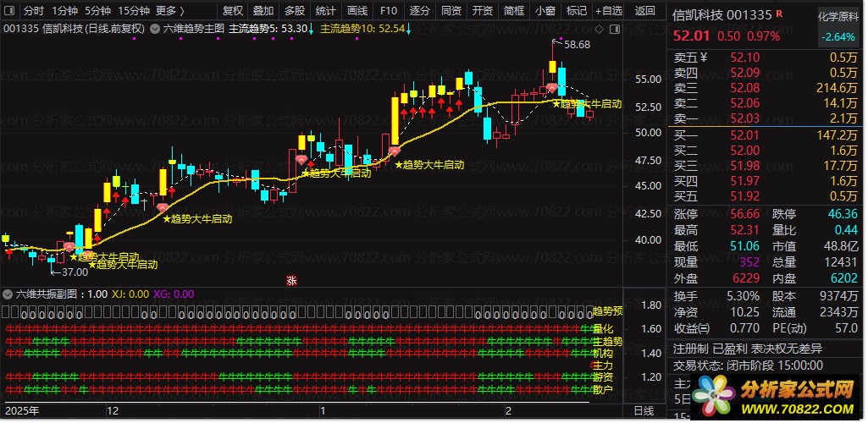Viewport: 868px width, 423px height.
Task: Click the 外盘 6229 value
Action: 746,279
